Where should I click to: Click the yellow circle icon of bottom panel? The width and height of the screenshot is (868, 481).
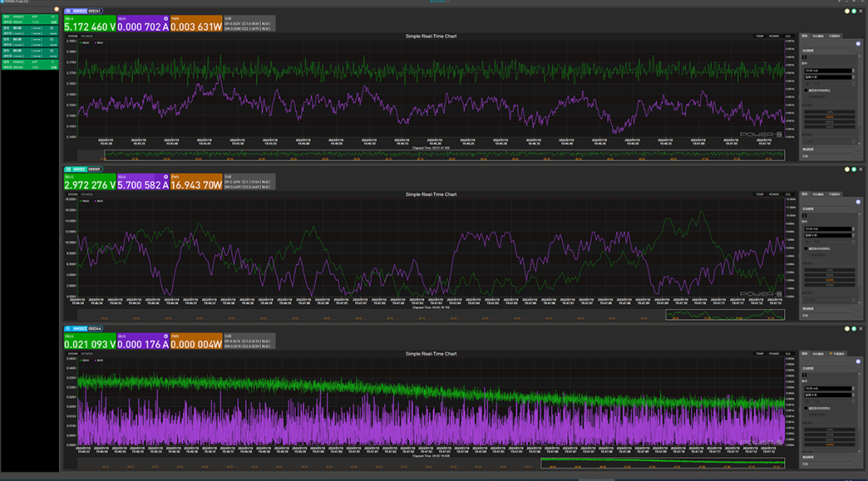(x=847, y=328)
